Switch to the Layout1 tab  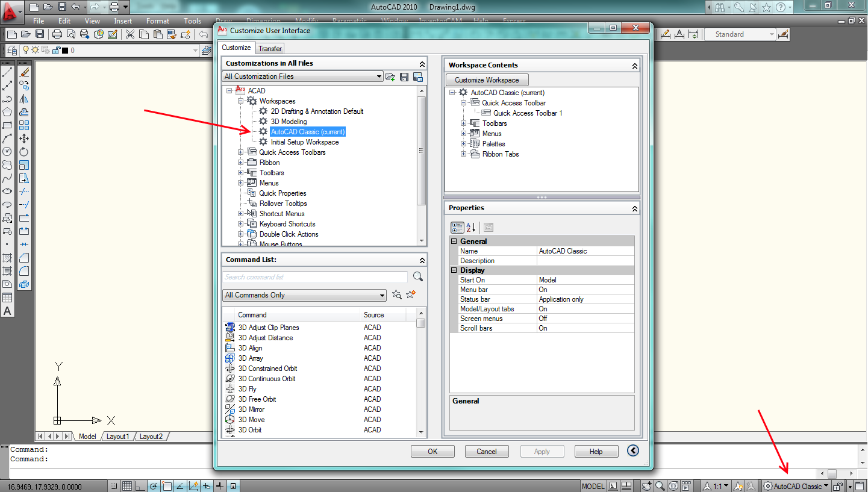click(118, 437)
